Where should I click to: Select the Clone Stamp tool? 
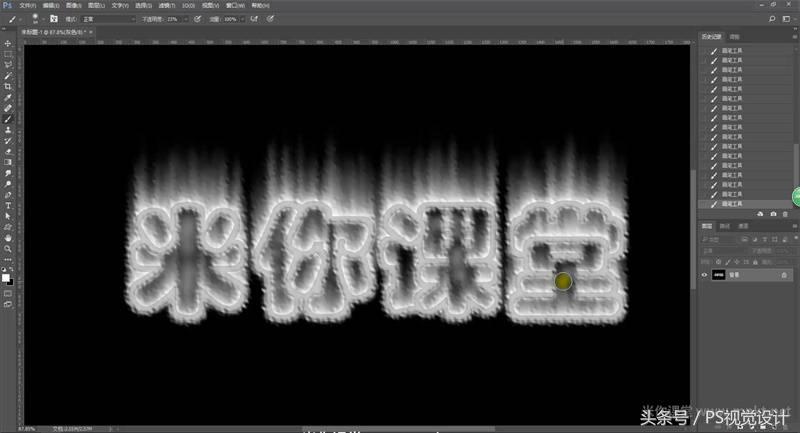[8, 130]
